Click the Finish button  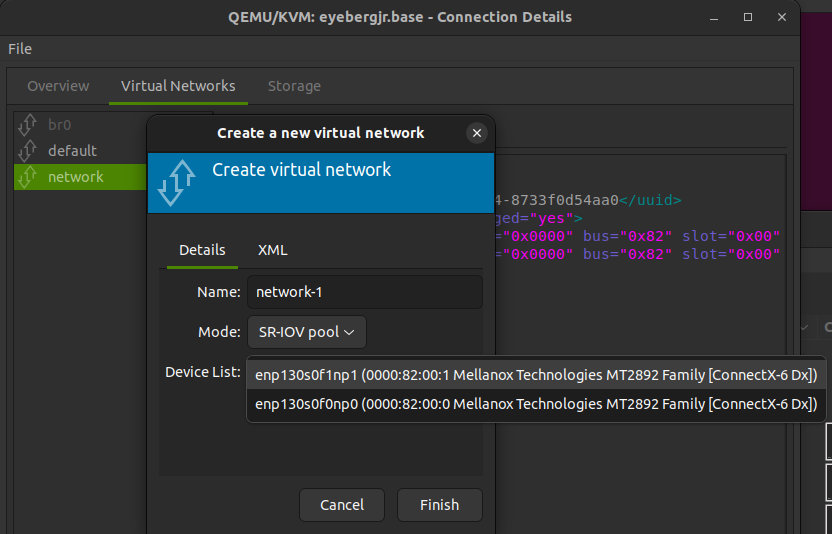coord(439,505)
